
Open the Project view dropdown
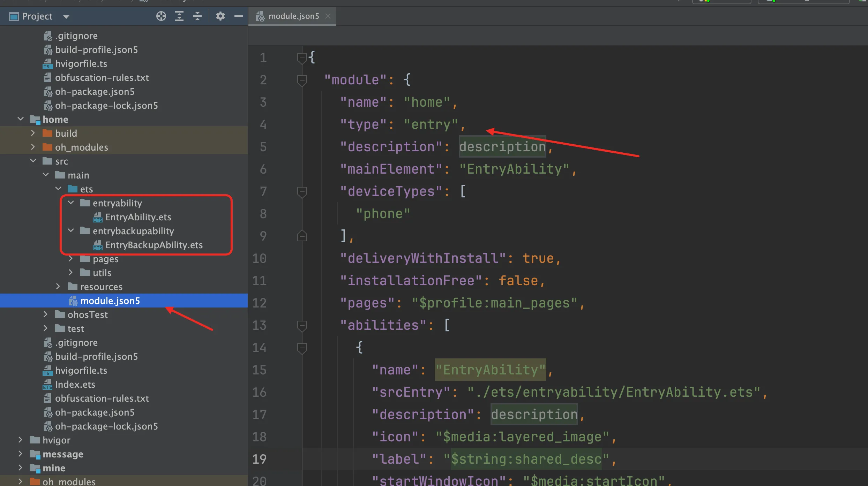(x=66, y=16)
